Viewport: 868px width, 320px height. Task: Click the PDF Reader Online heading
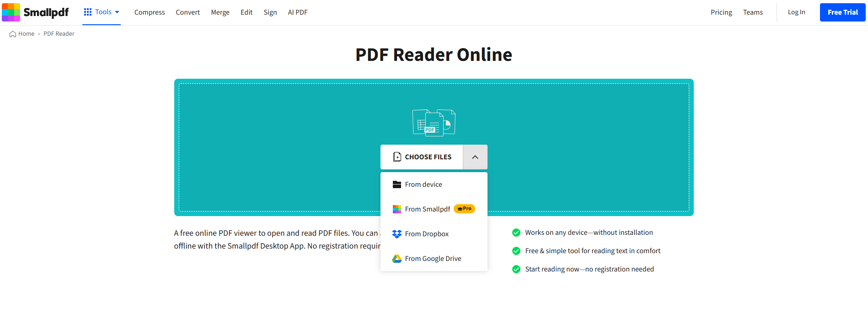434,54
